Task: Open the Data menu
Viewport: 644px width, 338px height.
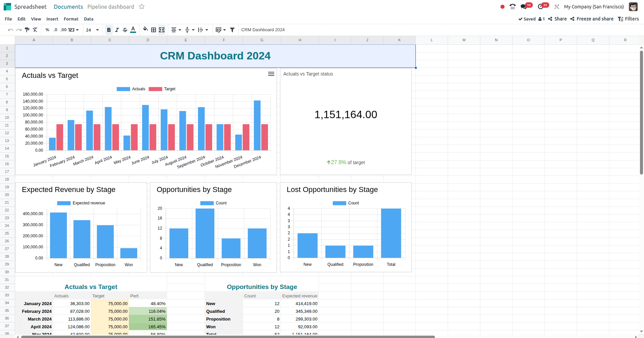Action: (88, 19)
